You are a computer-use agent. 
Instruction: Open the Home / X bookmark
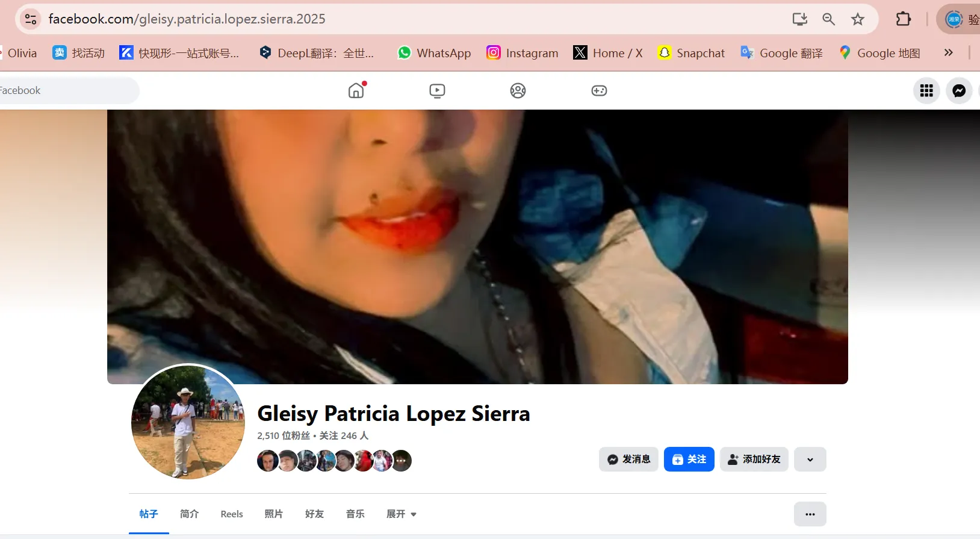(608, 53)
